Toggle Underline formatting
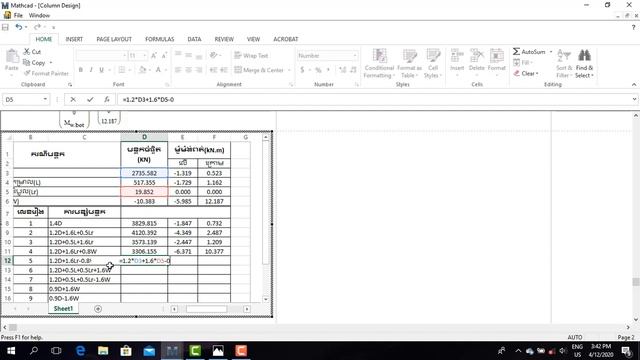Viewport: 640px width, 360px height. [102, 70]
